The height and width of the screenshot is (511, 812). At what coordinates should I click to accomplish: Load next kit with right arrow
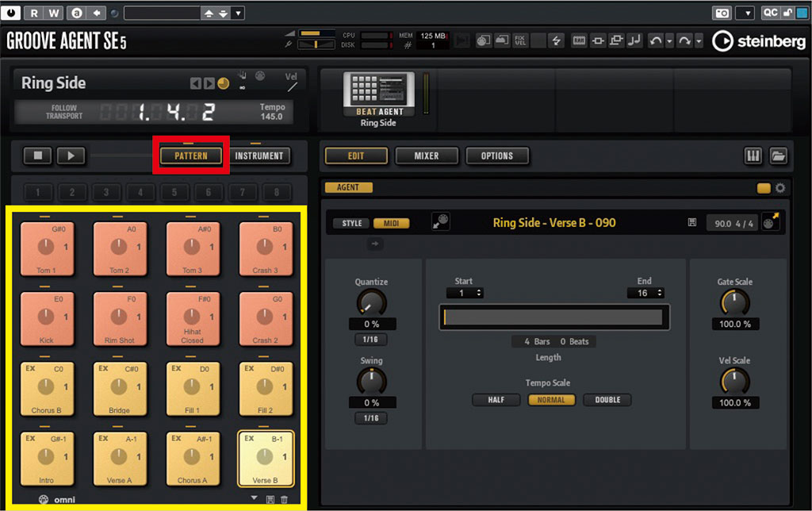coord(209,83)
